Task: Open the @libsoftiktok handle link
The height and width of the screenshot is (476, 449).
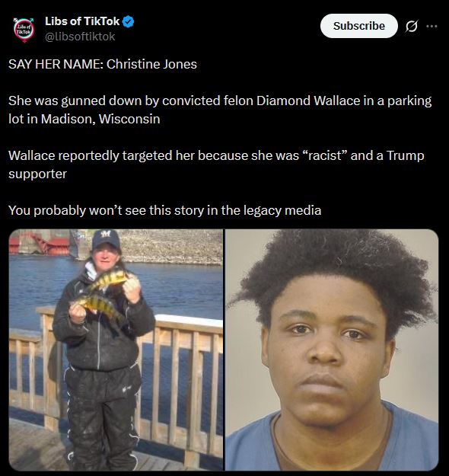Action: 80,37
